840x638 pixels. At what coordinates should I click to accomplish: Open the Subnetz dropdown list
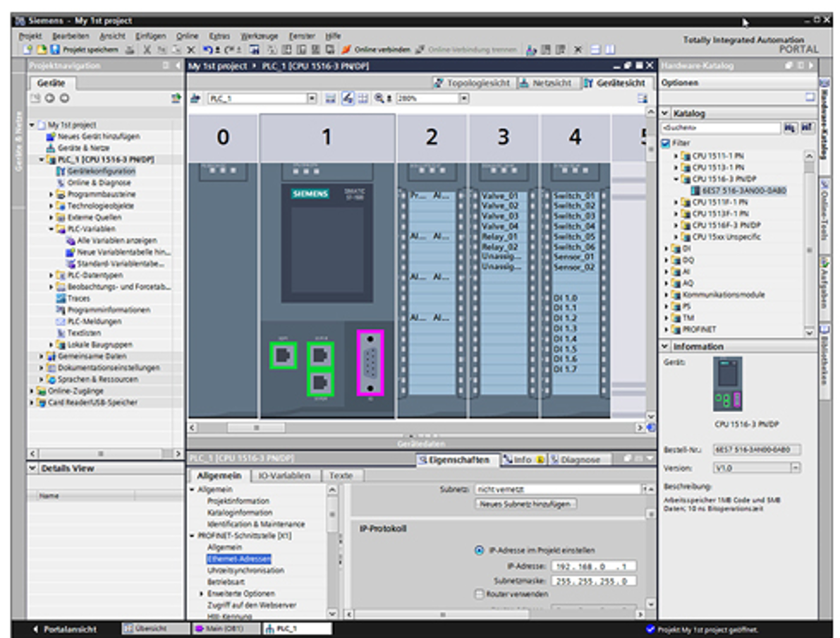(645, 489)
